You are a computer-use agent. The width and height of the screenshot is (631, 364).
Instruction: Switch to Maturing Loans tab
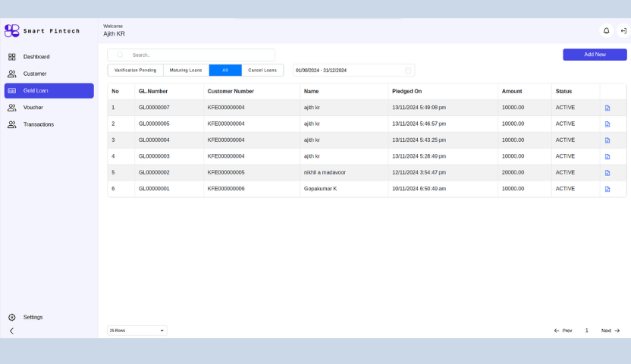click(x=186, y=70)
